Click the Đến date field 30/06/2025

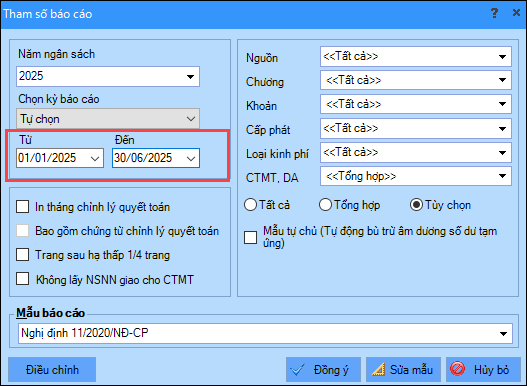pos(156,158)
